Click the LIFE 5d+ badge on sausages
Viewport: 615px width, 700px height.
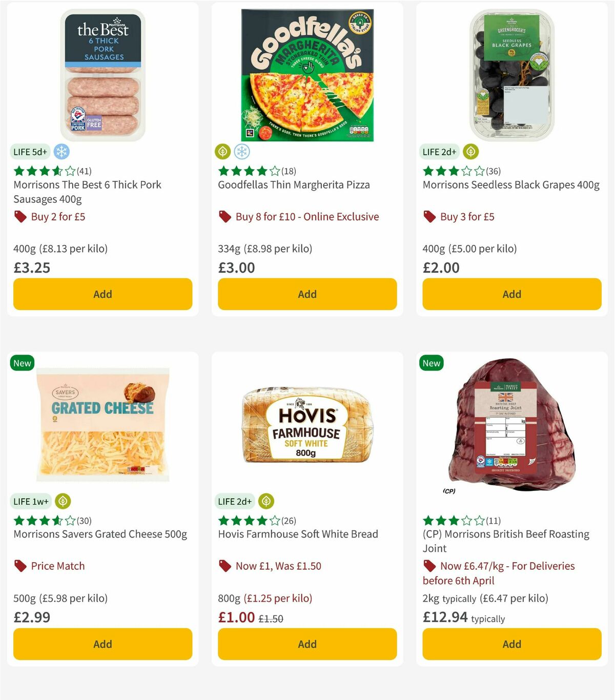(x=30, y=152)
